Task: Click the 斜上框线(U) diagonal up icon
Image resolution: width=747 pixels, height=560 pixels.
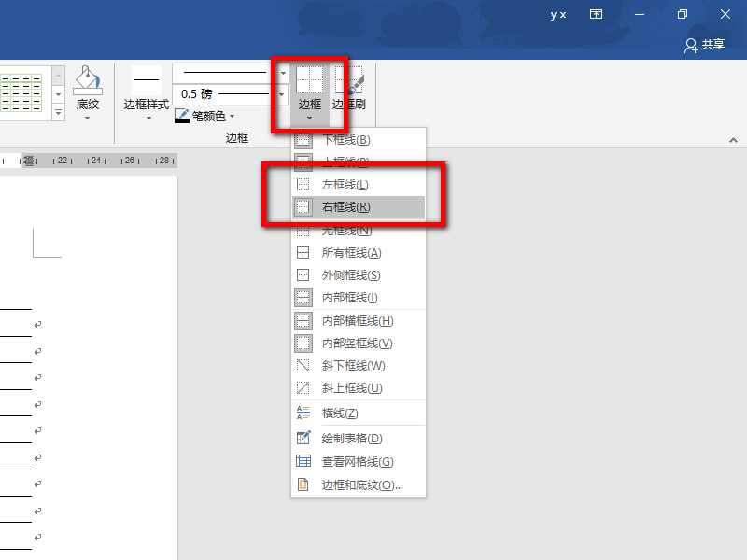Action: [303, 387]
